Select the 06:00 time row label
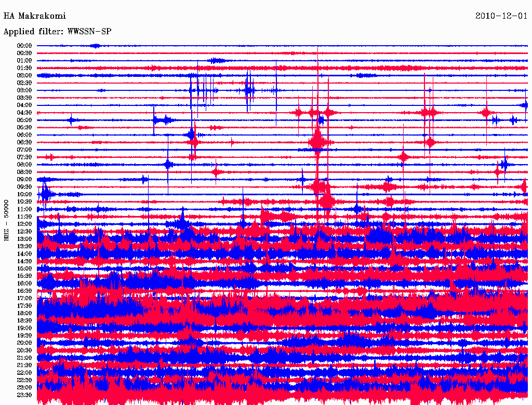Screen dimensions: 532x405 tap(24, 135)
